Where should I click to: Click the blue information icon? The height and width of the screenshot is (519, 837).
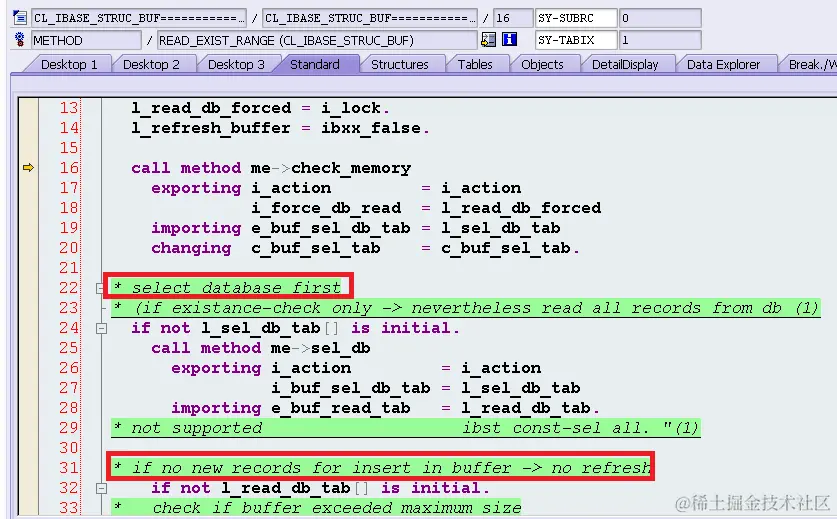pyautogui.click(x=510, y=40)
